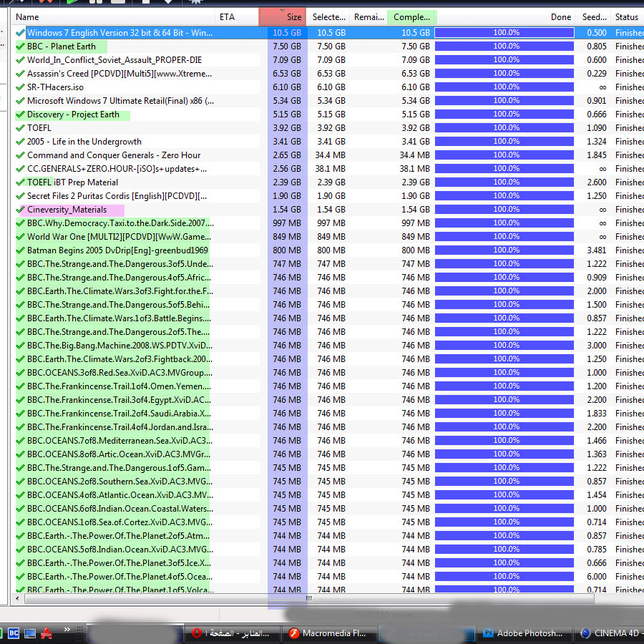
Task: Select the SR-THacers.iso torrent
Action: (55, 87)
